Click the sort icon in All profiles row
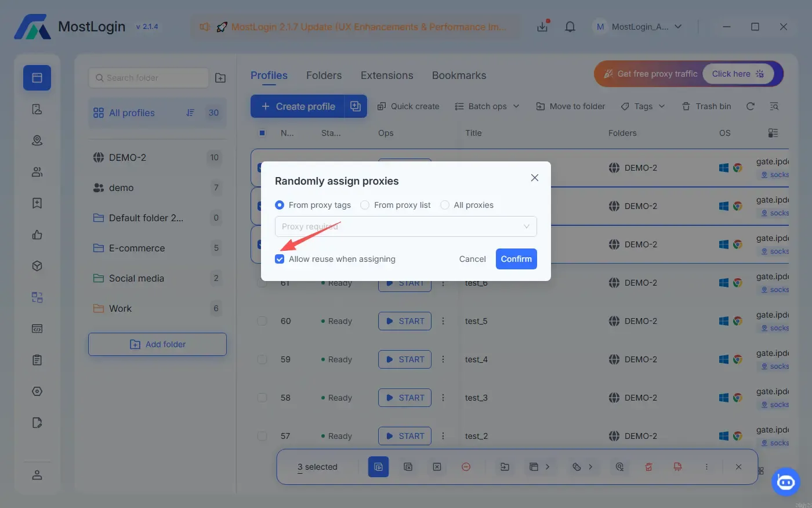Screen dimensions: 812x508 point(190,113)
